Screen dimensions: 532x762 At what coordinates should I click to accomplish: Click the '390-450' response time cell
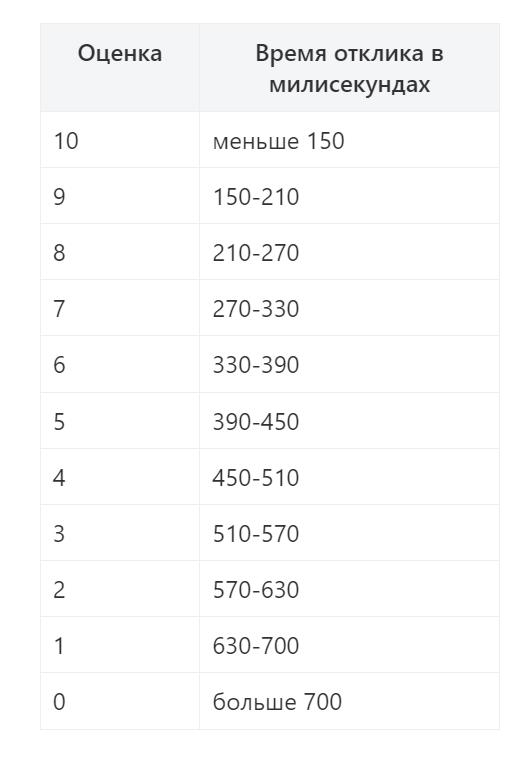point(349,420)
